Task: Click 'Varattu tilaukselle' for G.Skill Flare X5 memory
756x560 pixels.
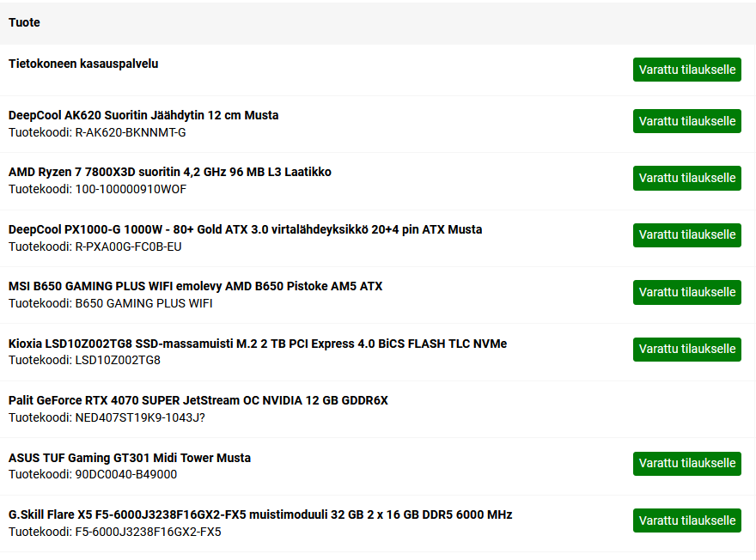Action: click(687, 520)
